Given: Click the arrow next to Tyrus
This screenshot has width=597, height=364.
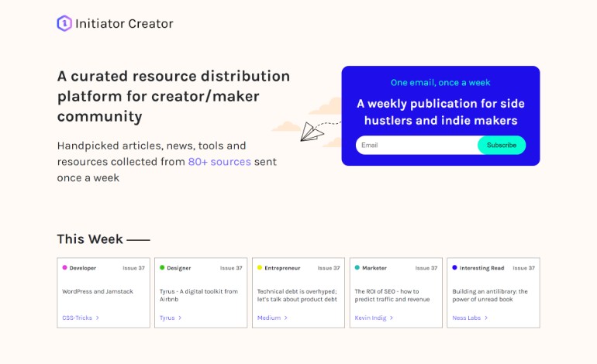Looking at the screenshot, I should [x=180, y=318].
